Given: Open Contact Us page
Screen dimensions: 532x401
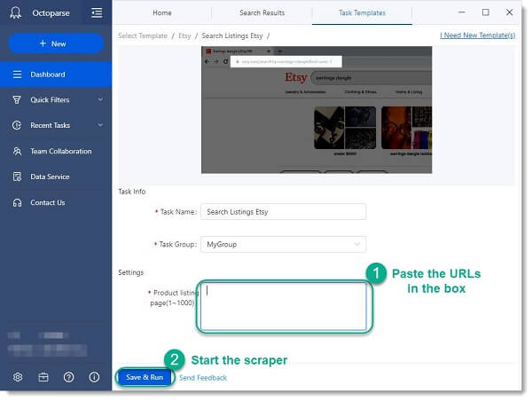Looking at the screenshot, I should pos(56,202).
